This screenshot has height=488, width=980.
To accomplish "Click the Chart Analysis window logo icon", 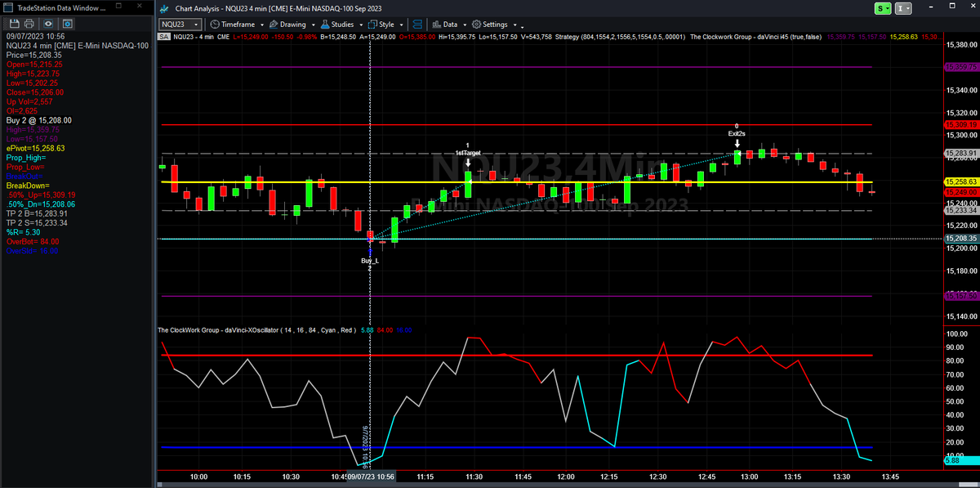I will [165, 7].
